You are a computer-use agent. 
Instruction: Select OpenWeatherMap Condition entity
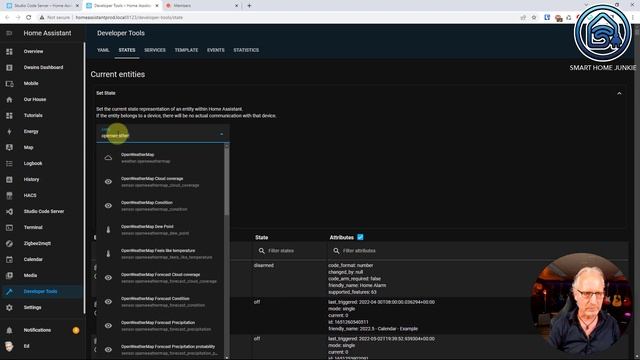point(160,206)
